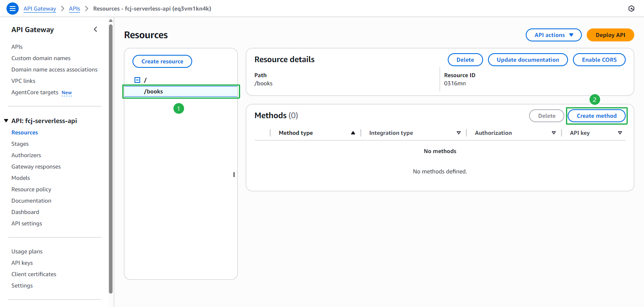Screen dimensions: 644x307
Task: Enable CORS for the resource
Action: (599, 60)
